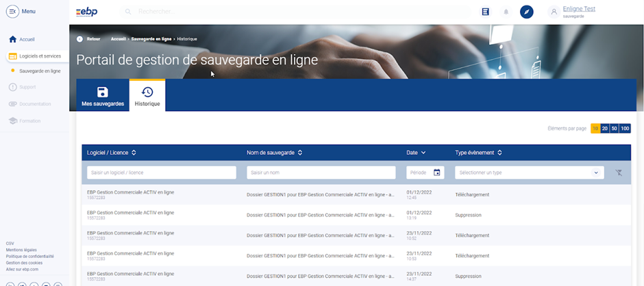Open Gestion des cookies link
644x286 pixels.
coord(24,263)
